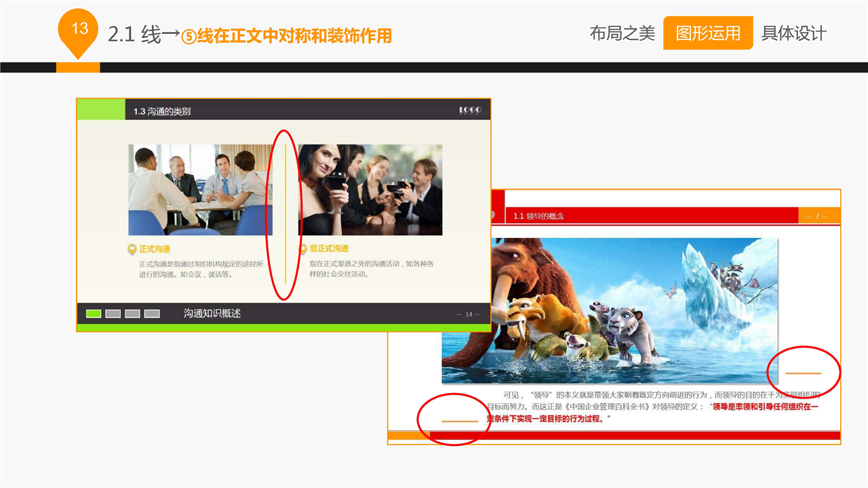
Task: Select the wine toast photo
Action: tap(370, 190)
